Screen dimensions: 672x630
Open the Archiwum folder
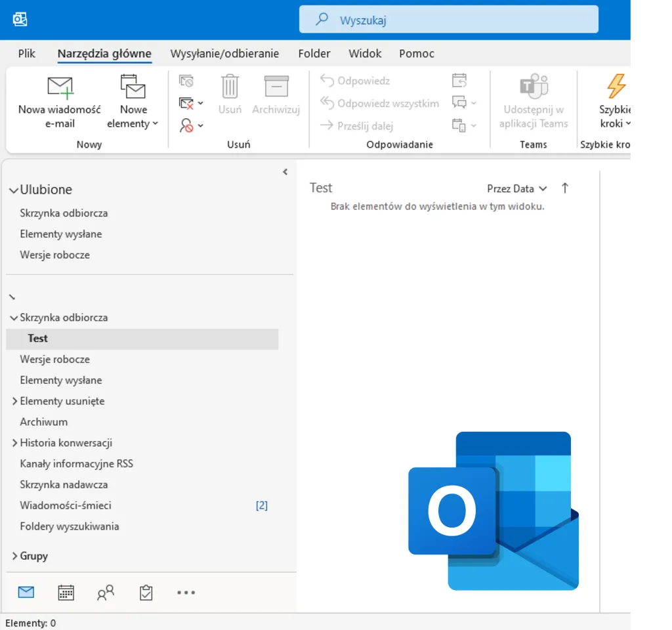point(44,422)
